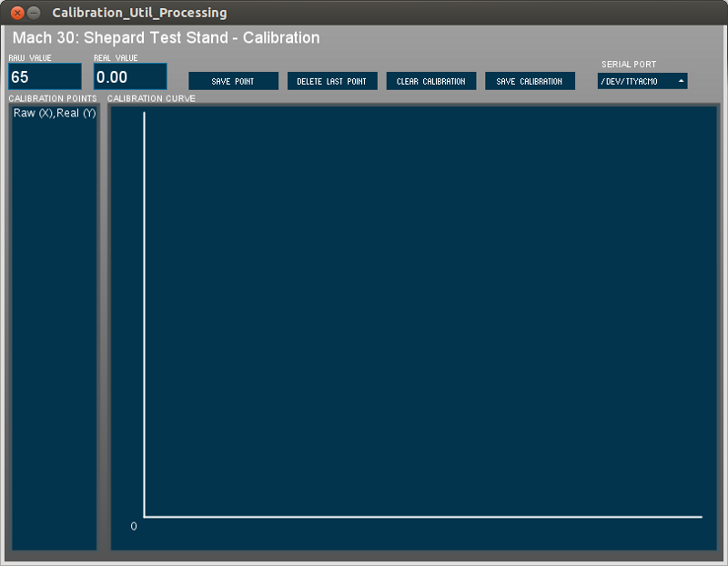Close the Calibration_Util_Processing window
Image resolution: width=728 pixels, height=566 pixels.
(16, 13)
